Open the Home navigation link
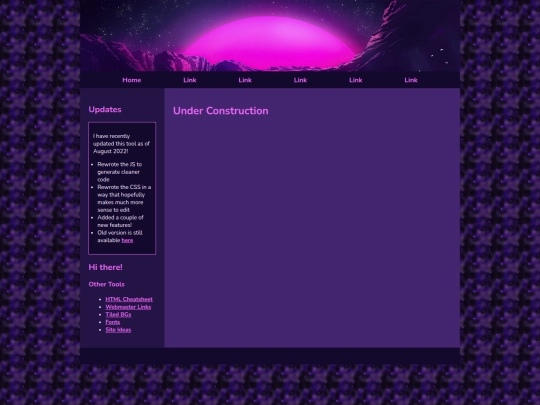540x405 pixels. 132,80
